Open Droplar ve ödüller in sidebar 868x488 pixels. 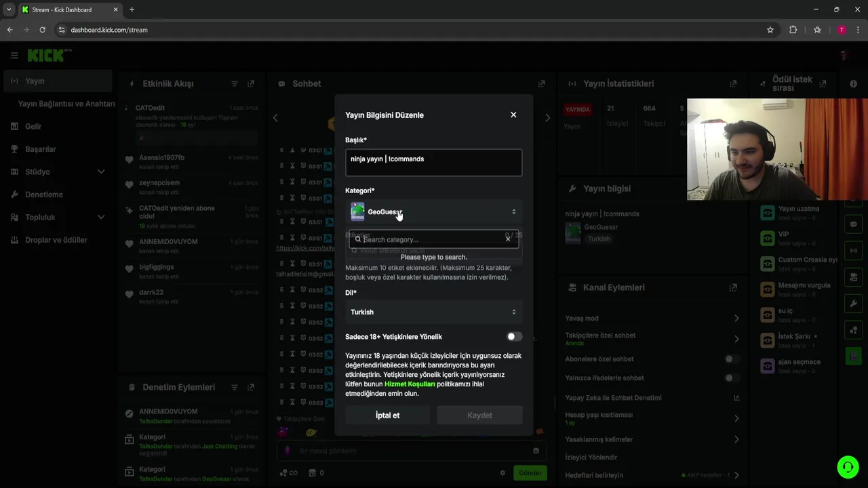pos(57,240)
